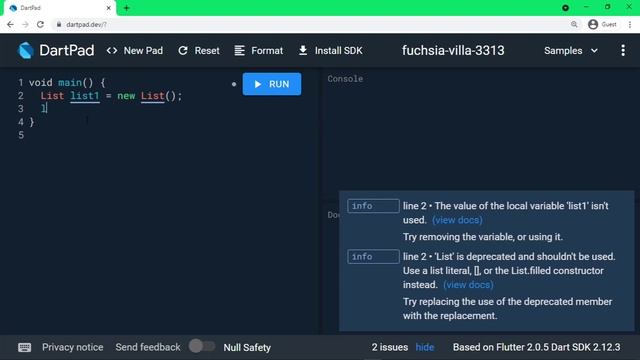The width and height of the screenshot is (640, 360).
Task: Open a new browser tab
Action: (126, 8)
